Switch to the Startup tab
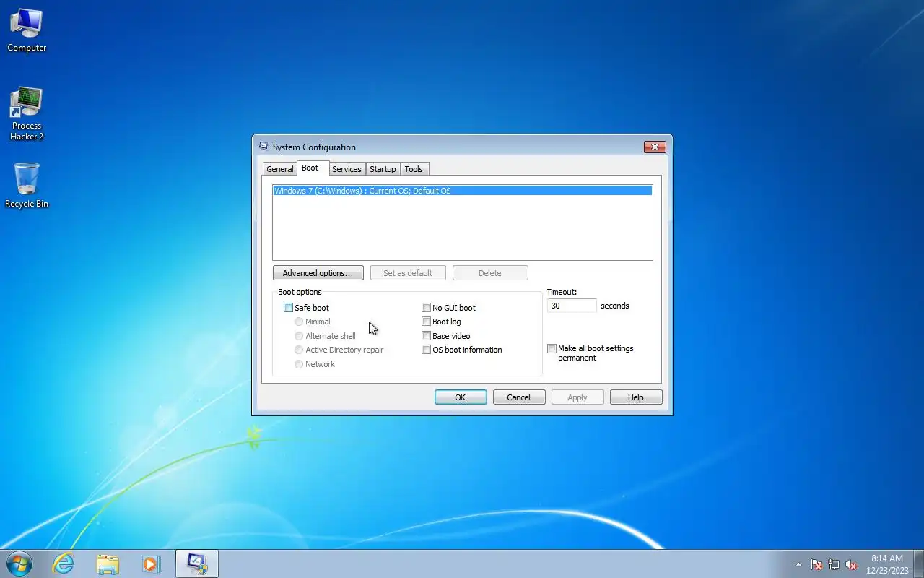Image resolution: width=924 pixels, height=578 pixels. click(383, 169)
